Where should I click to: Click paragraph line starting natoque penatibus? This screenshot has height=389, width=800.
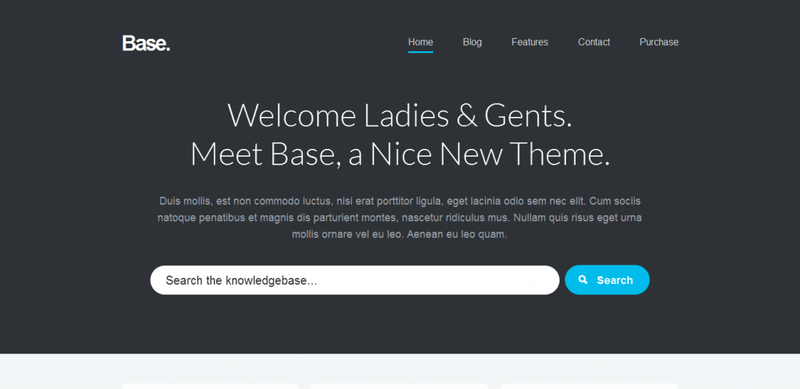[399, 218]
